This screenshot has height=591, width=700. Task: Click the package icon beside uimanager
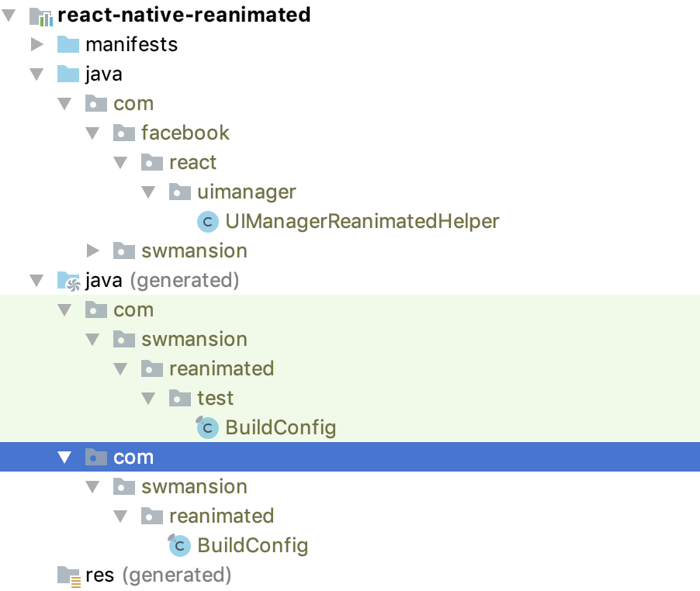coord(180,192)
